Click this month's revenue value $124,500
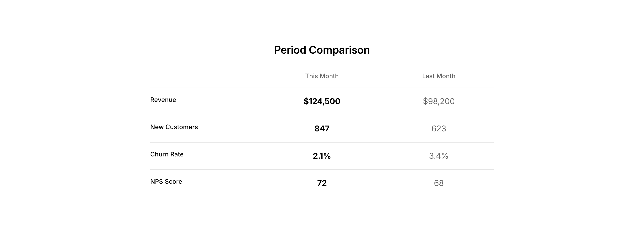The height and width of the screenshot is (240, 644). click(x=322, y=101)
